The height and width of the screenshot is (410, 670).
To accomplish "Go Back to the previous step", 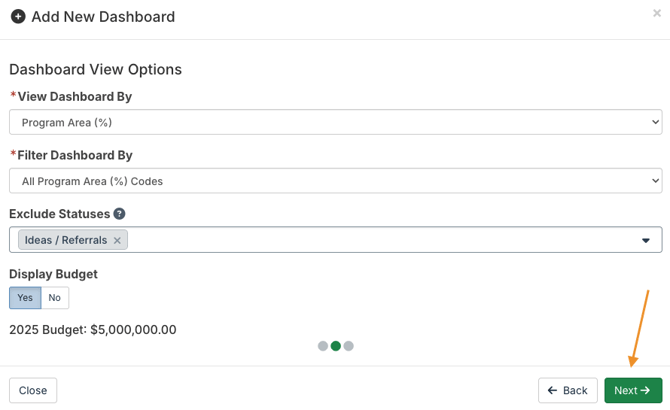I will pyautogui.click(x=567, y=390).
